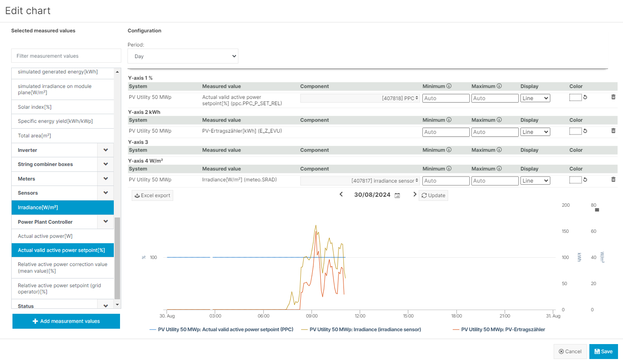Open Minimum info icon in Y-axis 3

449,150
